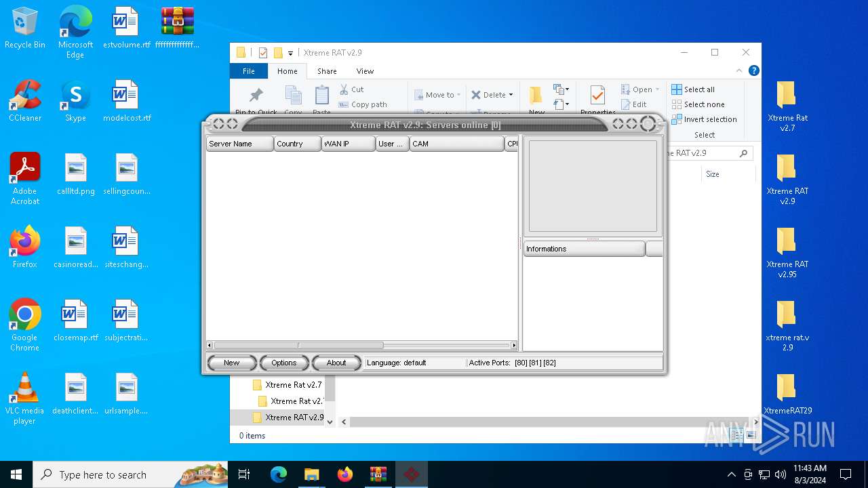Open the Microsoft Edge desktop shortcut
Screen dimensions: 868x488
point(75,33)
